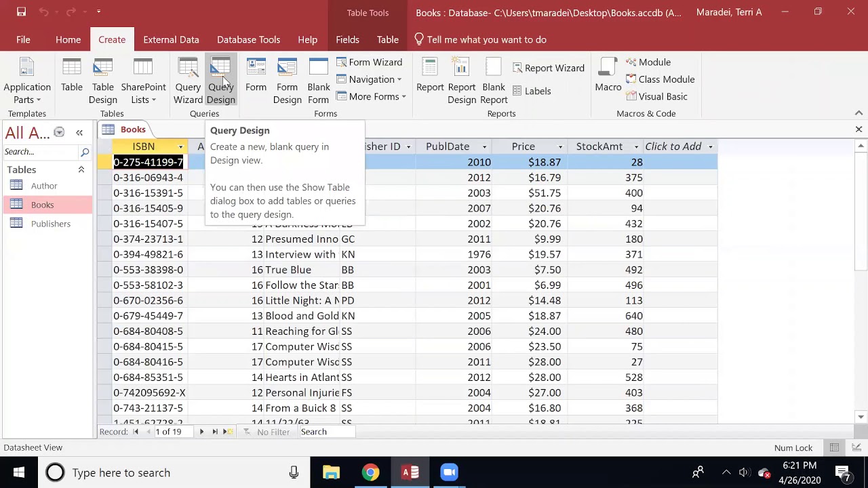This screenshot has width=868, height=488.
Task: Open Google Chrome from the taskbar
Action: [370, 472]
